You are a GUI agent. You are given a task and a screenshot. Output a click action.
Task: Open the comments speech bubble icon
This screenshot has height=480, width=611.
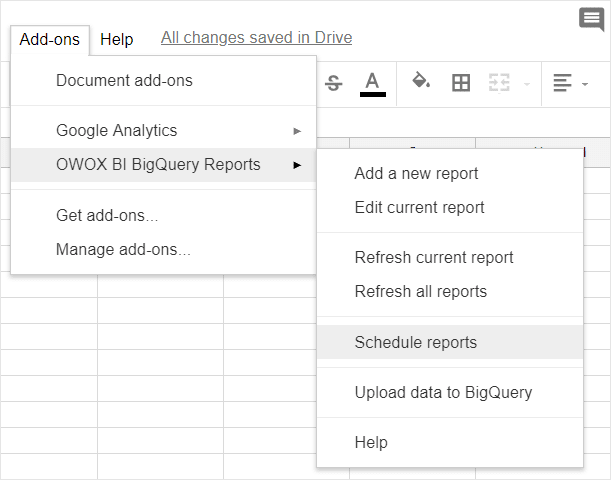(591, 19)
